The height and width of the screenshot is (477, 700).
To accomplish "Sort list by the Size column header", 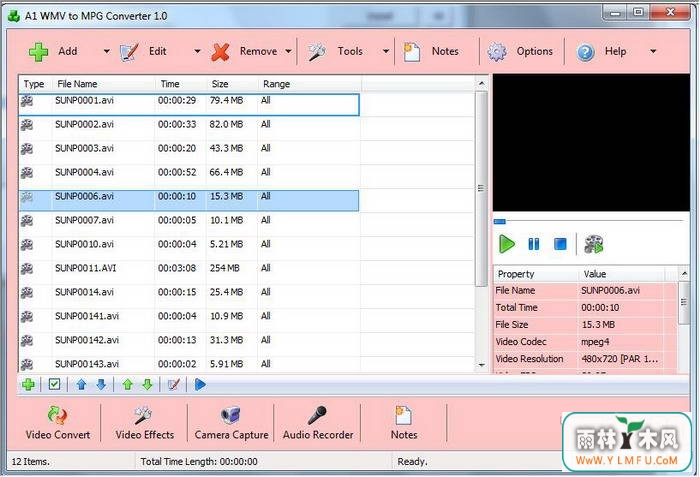I will 232,84.
